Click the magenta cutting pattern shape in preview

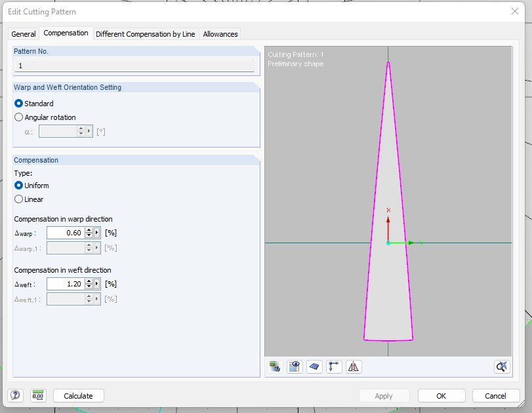pyautogui.click(x=388, y=202)
